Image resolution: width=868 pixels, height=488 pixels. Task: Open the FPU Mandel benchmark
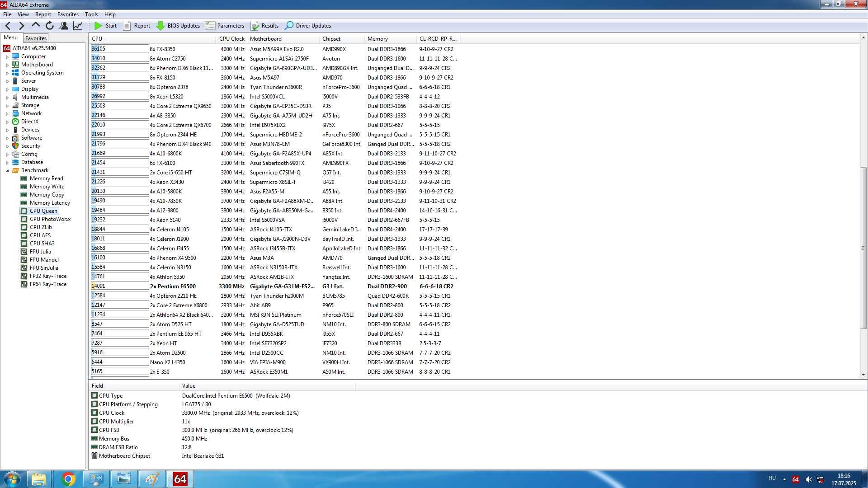(x=44, y=260)
